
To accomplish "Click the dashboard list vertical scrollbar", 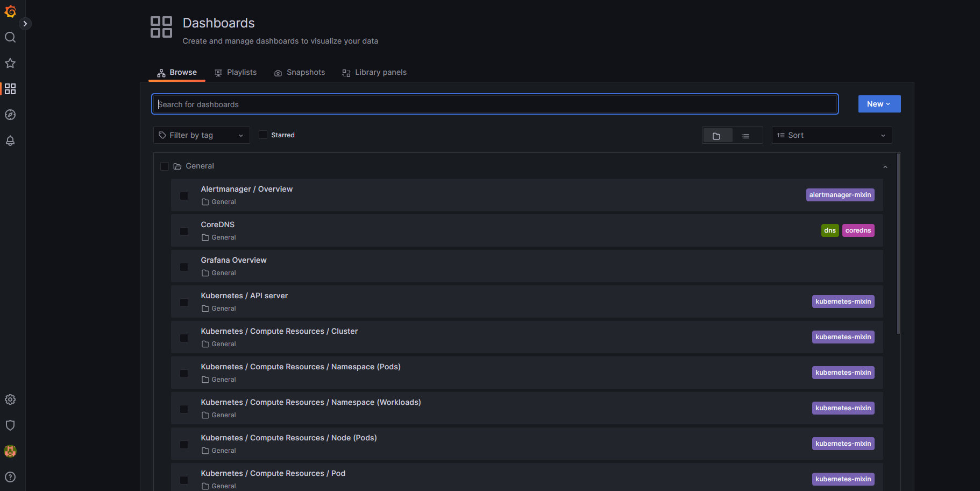I will click(x=898, y=244).
